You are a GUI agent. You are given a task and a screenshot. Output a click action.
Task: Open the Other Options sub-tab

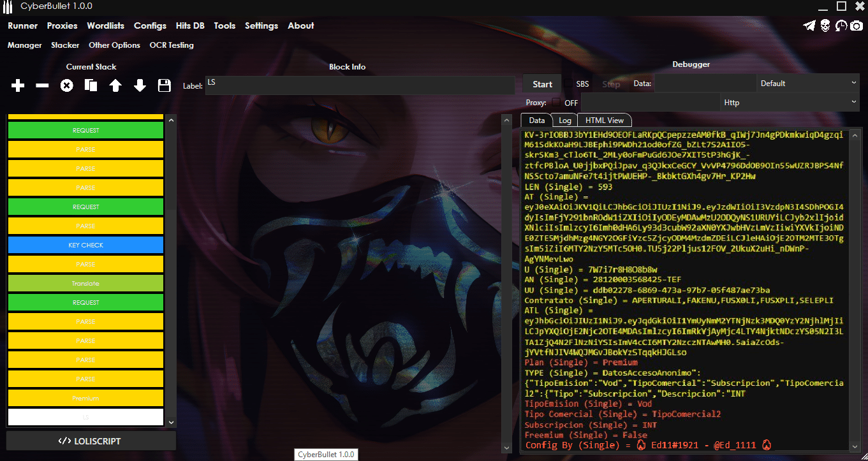click(114, 45)
